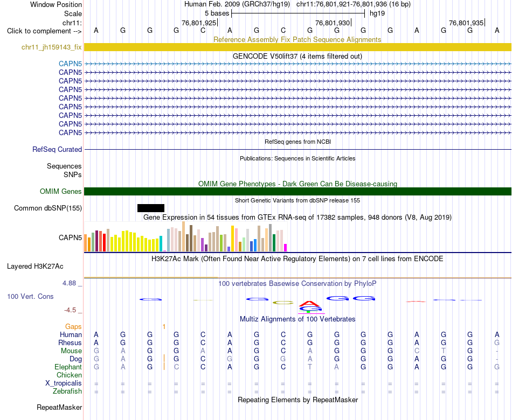Select the dark green OMIM Genes bar

point(297,191)
